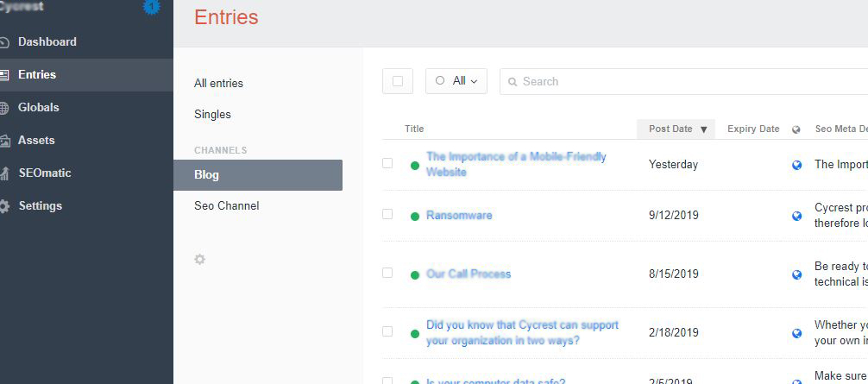Screen dimensions: 868x384
Task: Click the Dashboard gauge icon in sidebar
Action: [4, 42]
